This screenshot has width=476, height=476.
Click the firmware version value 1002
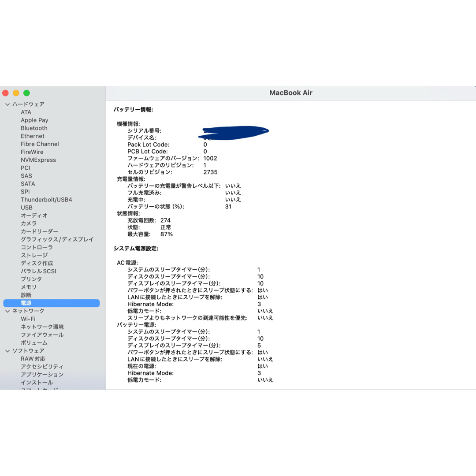(x=210, y=159)
